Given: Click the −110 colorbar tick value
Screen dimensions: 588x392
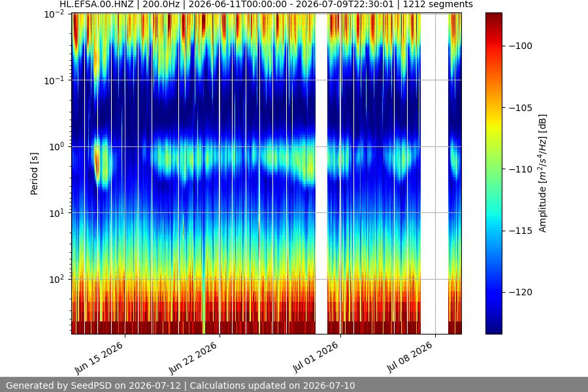Looking at the screenshot, I should 521,169.
